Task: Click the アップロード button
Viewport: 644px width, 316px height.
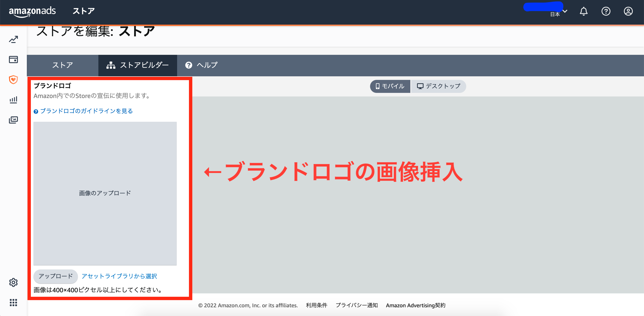Action: click(x=55, y=276)
